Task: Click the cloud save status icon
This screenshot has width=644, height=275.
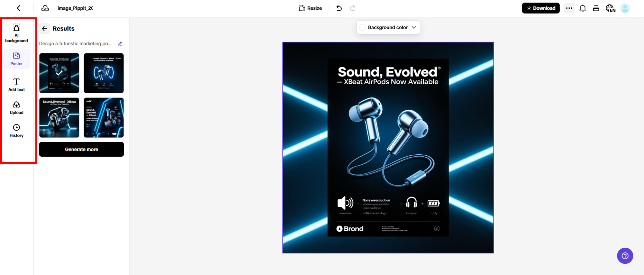Action: coord(45,8)
